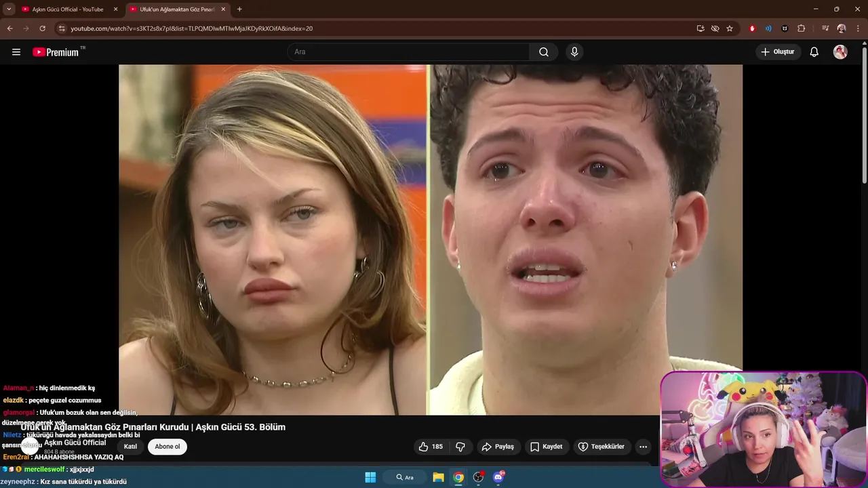Subscribe with the Abone ol button

click(167, 447)
